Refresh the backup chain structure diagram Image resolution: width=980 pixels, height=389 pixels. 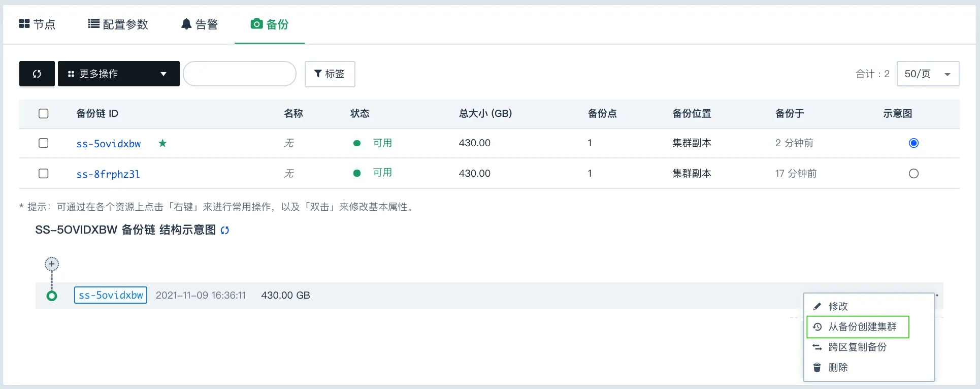click(x=225, y=230)
